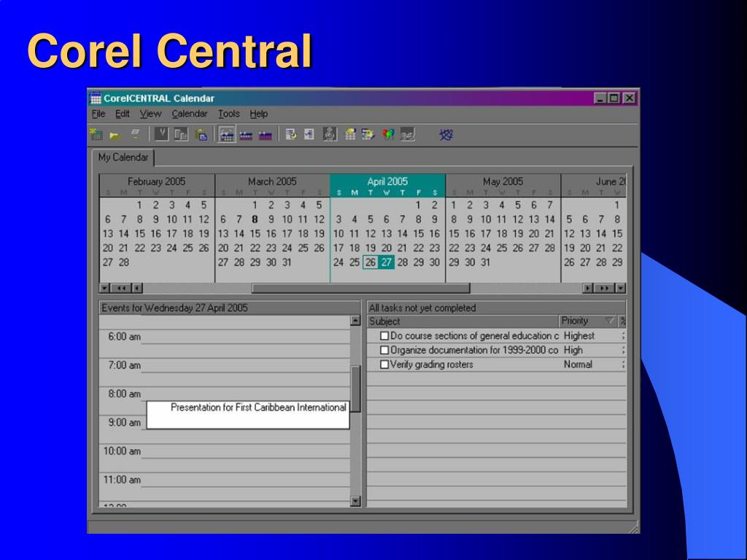This screenshot has width=747, height=560.
Task: Click the yellow calendar grid toolbar icon
Action: [350, 135]
